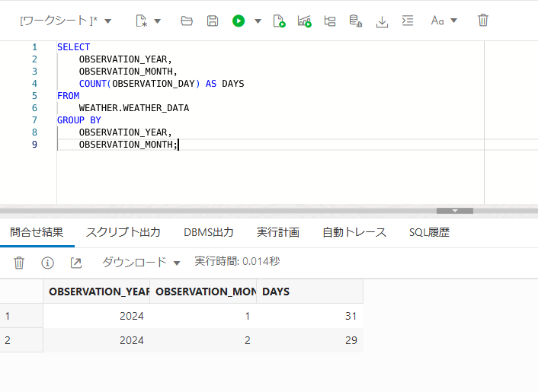
Task: Click the month cell in result row 1
Action: 203,316
